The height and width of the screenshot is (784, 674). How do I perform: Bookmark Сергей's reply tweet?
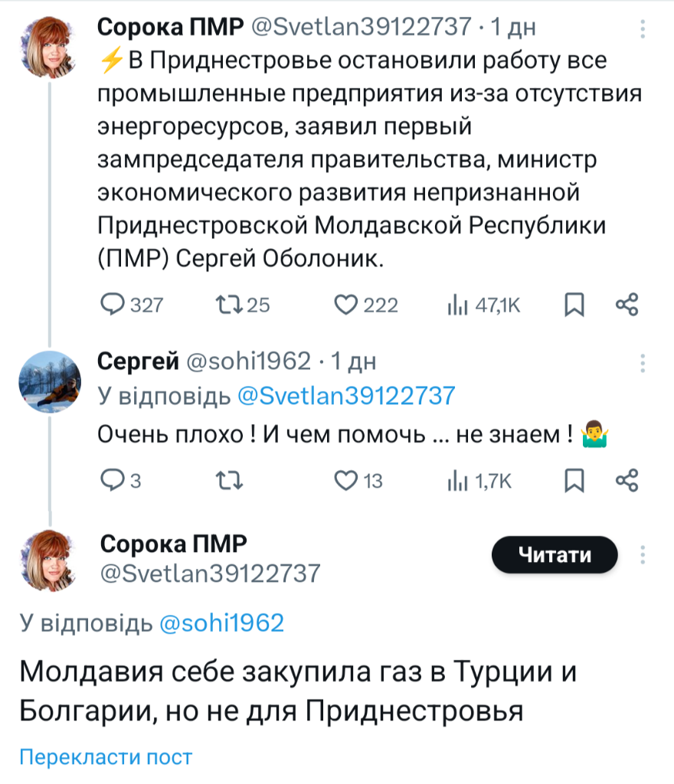[574, 481]
